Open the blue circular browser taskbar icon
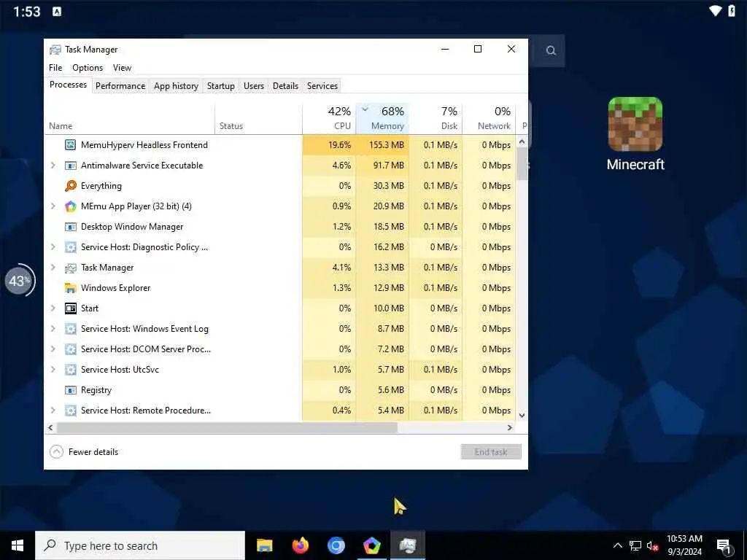The image size is (747, 560). [336, 545]
